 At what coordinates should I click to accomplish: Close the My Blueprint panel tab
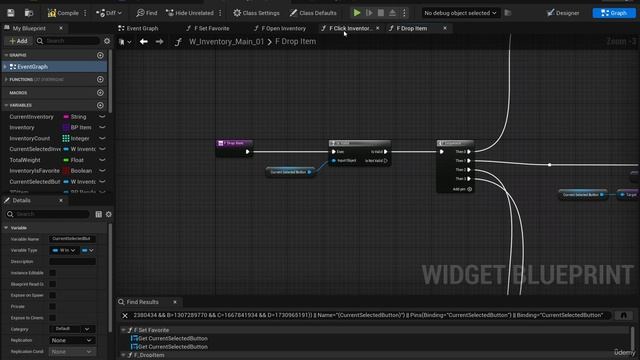pos(61,28)
